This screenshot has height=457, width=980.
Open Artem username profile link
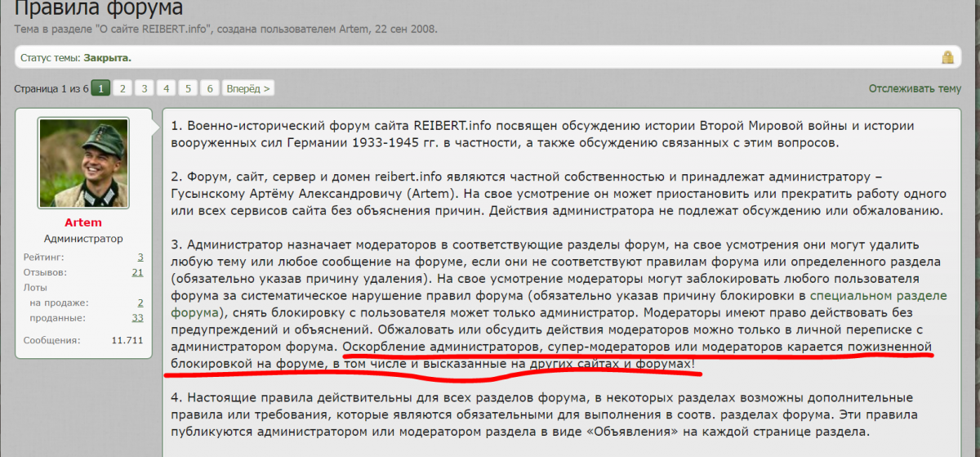pyautogui.click(x=83, y=223)
